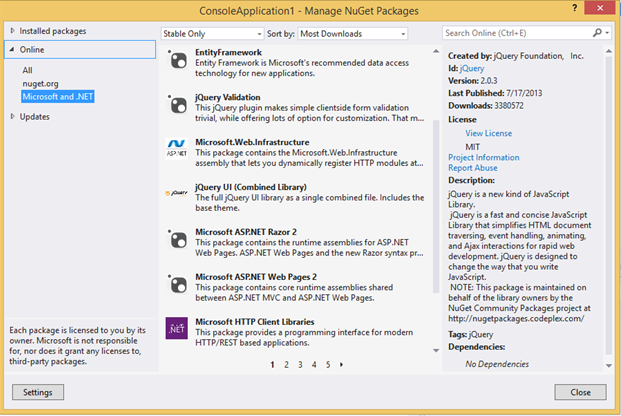The width and height of the screenshot is (621, 416).
Task: Select the Microsoft.Web.Infrastructure package title
Action: (x=252, y=142)
